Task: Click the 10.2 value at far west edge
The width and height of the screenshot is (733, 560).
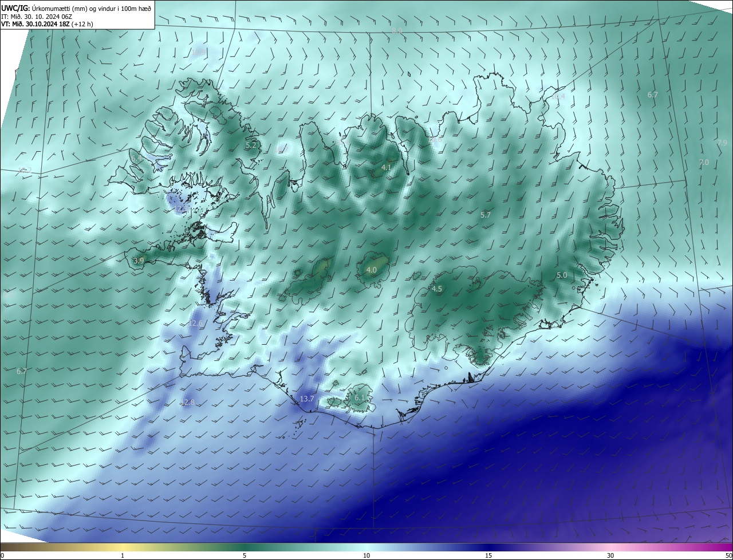Action: click(25, 170)
